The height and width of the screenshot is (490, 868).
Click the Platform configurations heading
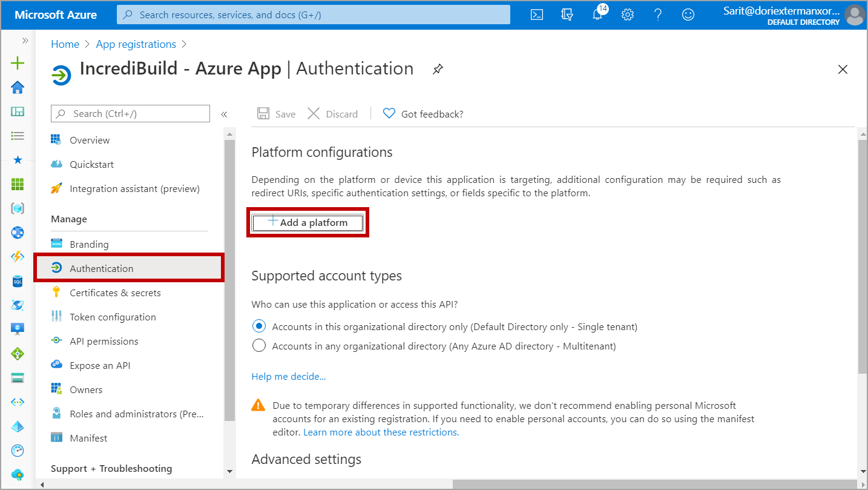point(322,152)
